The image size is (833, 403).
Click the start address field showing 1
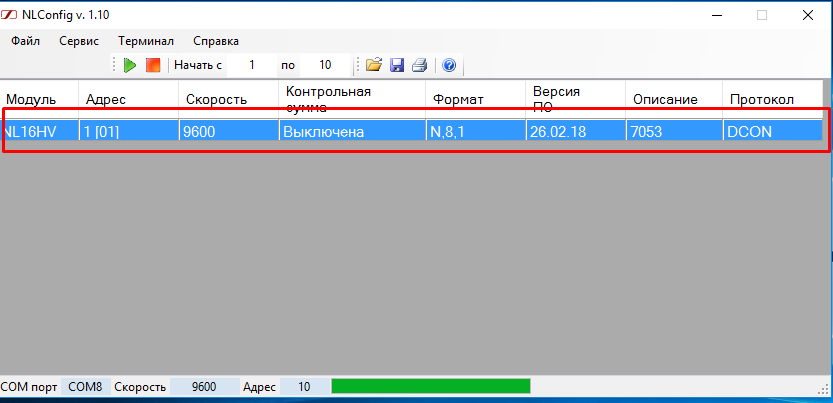tap(251, 65)
